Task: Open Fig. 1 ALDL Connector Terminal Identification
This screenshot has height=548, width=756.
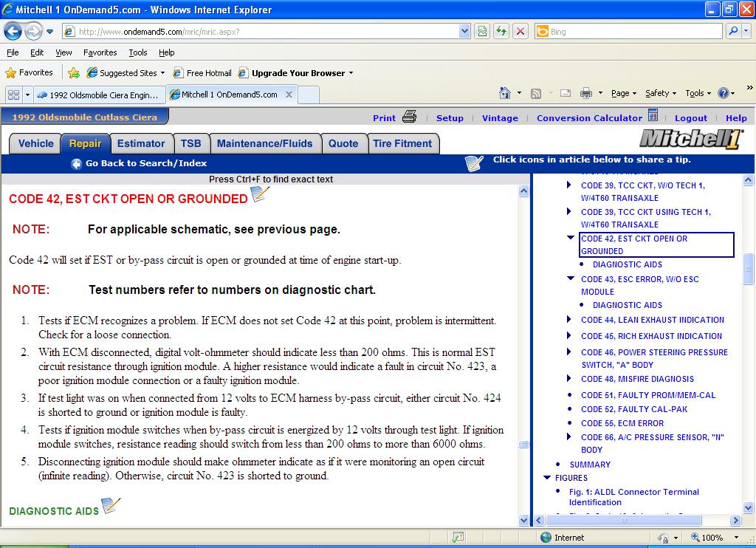Action: coord(633,497)
